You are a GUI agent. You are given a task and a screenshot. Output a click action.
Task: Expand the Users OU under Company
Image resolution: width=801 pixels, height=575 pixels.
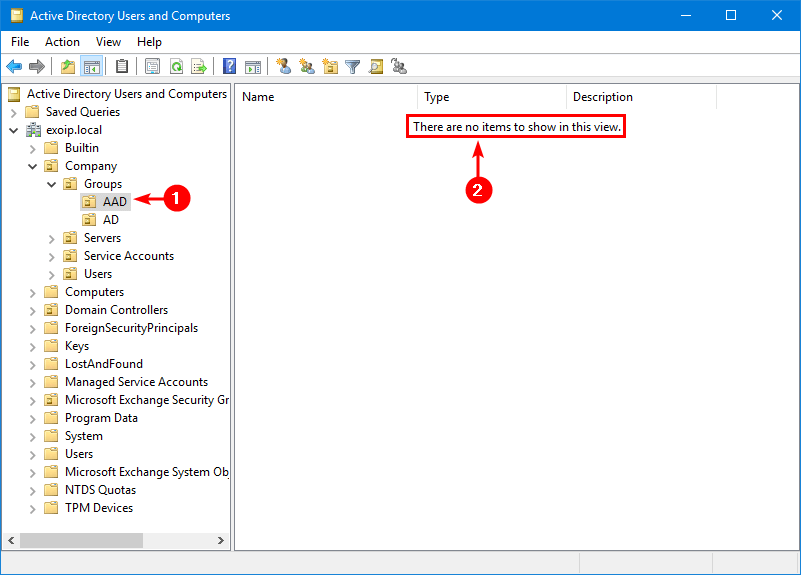pyautogui.click(x=52, y=275)
